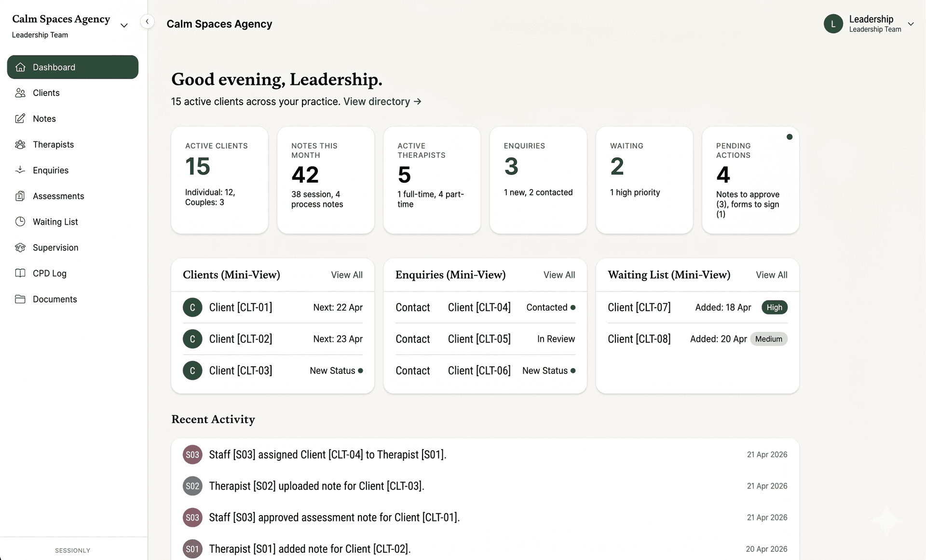Click S03 avatar on approved assessment activity
Viewport: 926px width, 560px height.
click(x=192, y=518)
